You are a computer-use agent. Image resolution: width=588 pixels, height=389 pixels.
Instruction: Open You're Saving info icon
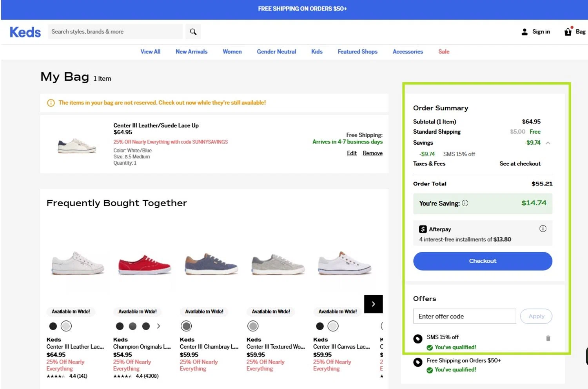click(465, 203)
